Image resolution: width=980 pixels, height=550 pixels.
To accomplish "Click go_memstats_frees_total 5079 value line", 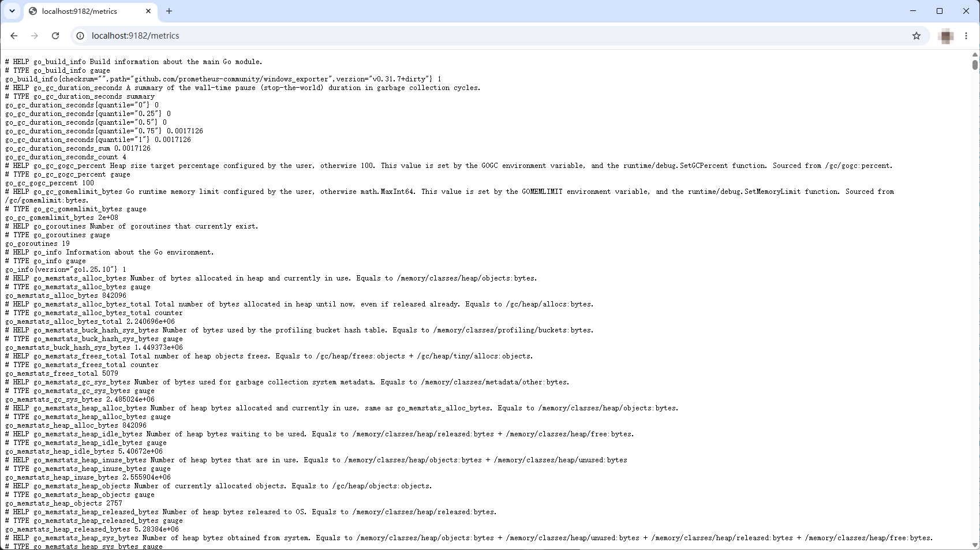I will (x=62, y=373).
